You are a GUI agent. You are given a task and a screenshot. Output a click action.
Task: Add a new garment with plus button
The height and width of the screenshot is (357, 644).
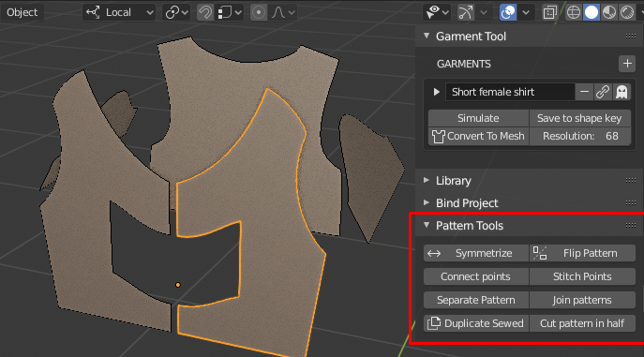click(627, 64)
